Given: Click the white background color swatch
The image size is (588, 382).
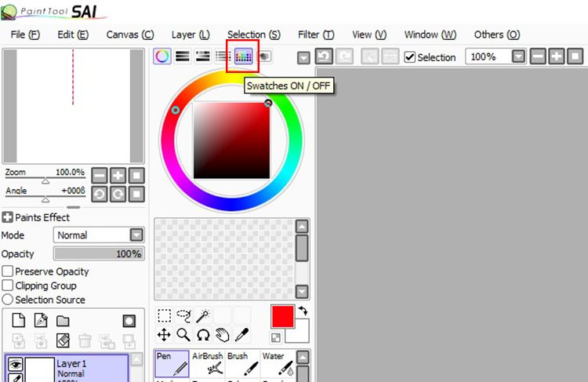Looking at the screenshot, I should pos(302,335).
